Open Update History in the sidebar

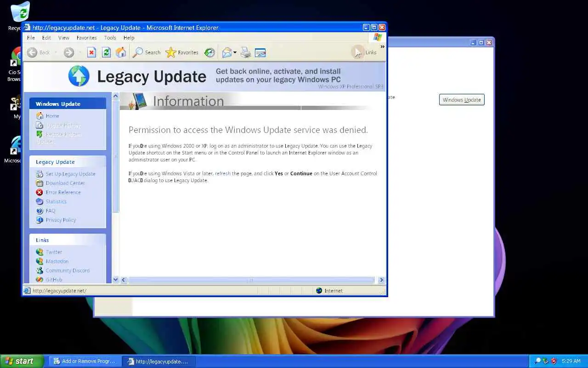63,125
